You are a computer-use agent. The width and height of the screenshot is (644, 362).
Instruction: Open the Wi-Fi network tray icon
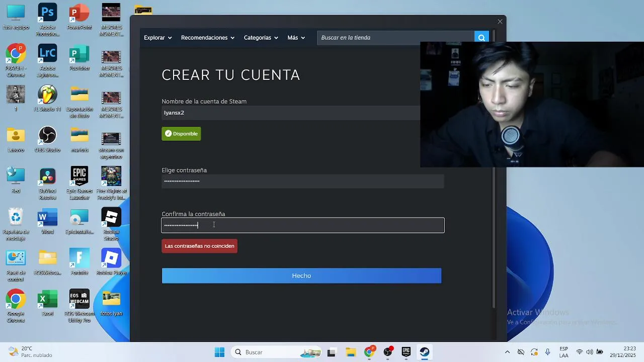(580, 352)
